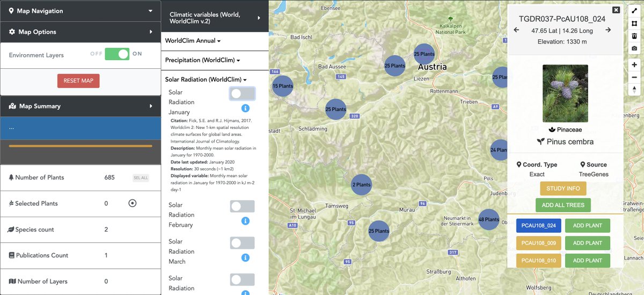The height and width of the screenshot is (295, 644).
Task: Click ADD PLANT next to PCAU108_009
Action: click(588, 243)
